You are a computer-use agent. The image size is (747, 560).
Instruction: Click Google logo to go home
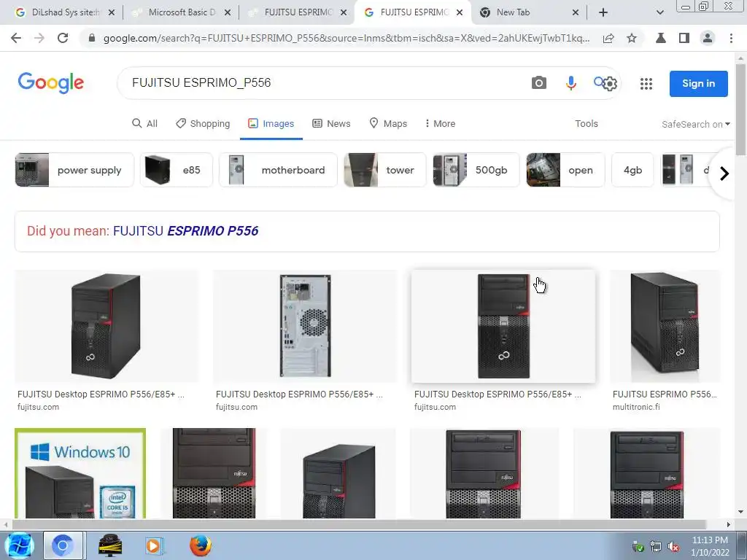50,83
